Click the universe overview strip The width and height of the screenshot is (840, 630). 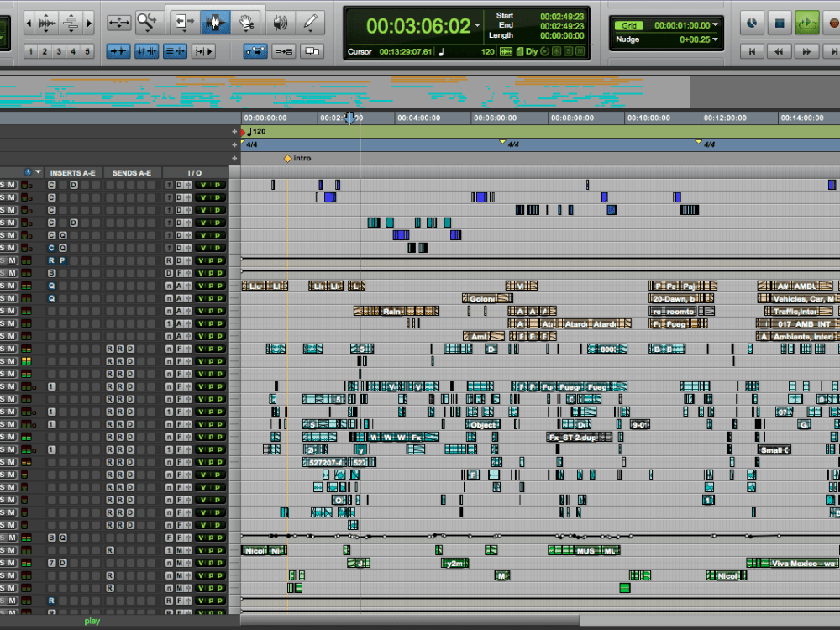point(345,92)
